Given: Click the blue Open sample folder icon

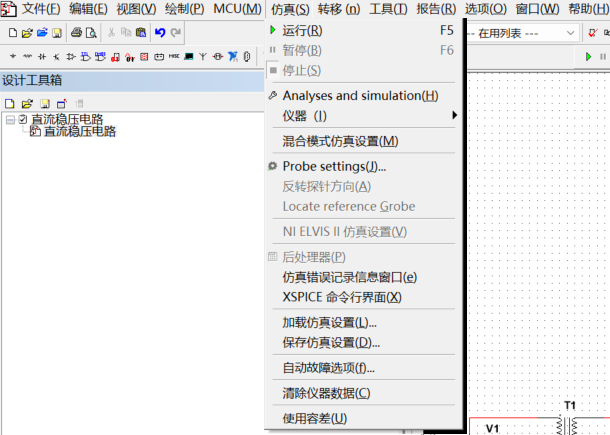Looking at the screenshot, I should [x=42, y=33].
